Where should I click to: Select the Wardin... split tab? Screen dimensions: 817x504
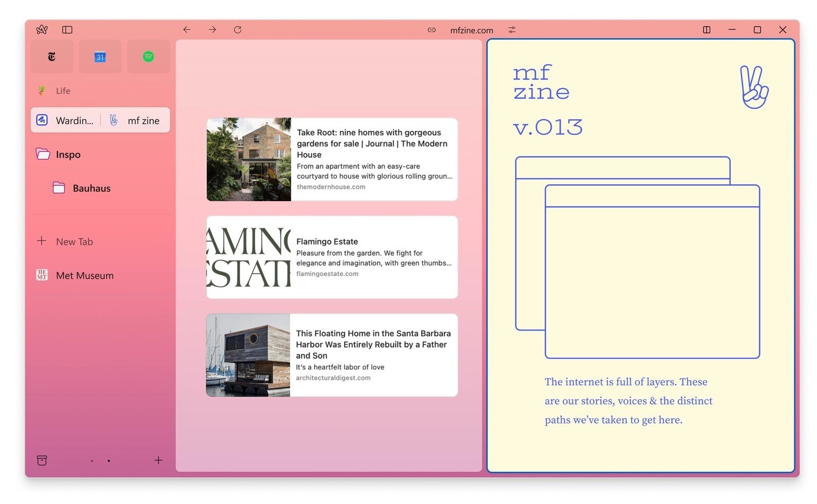point(66,120)
